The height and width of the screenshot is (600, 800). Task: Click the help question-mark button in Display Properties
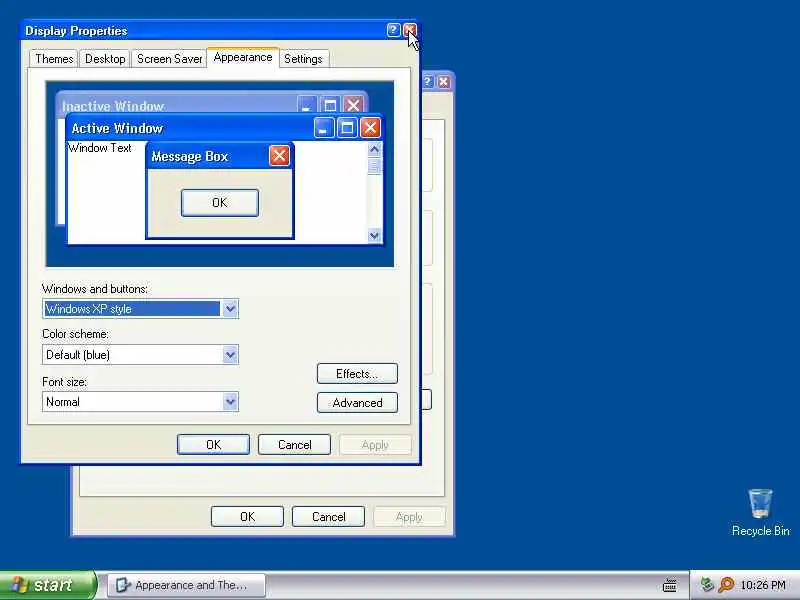[x=393, y=30]
